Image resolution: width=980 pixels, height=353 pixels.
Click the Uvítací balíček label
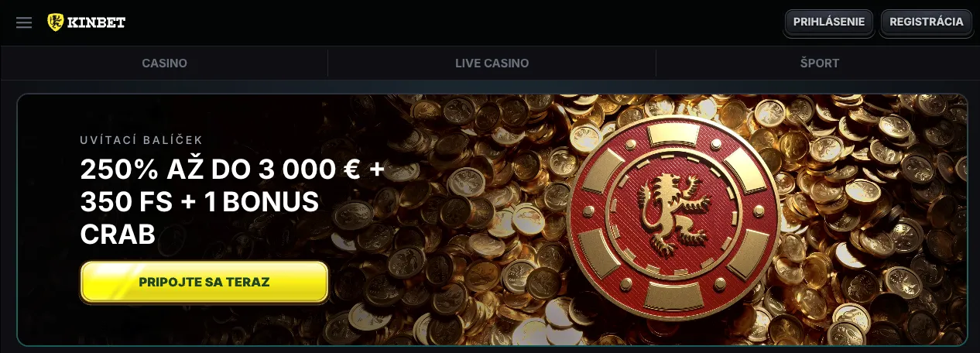[142, 140]
